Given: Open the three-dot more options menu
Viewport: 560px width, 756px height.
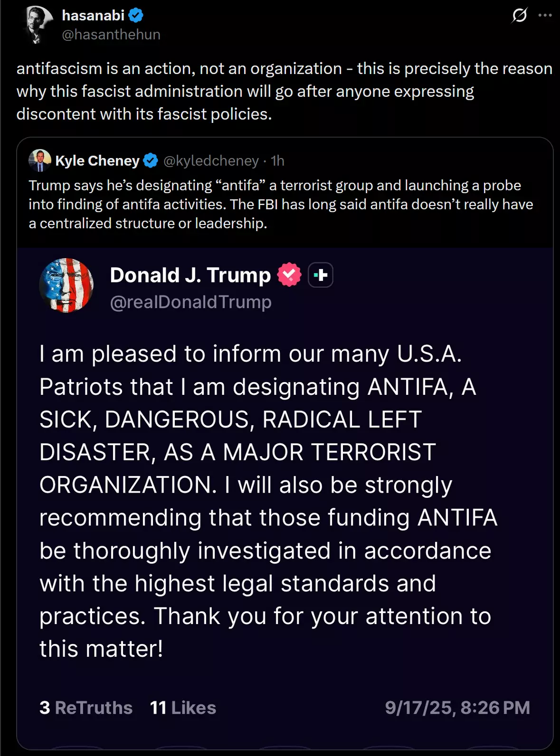Looking at the screenshot, I should 545,15.
